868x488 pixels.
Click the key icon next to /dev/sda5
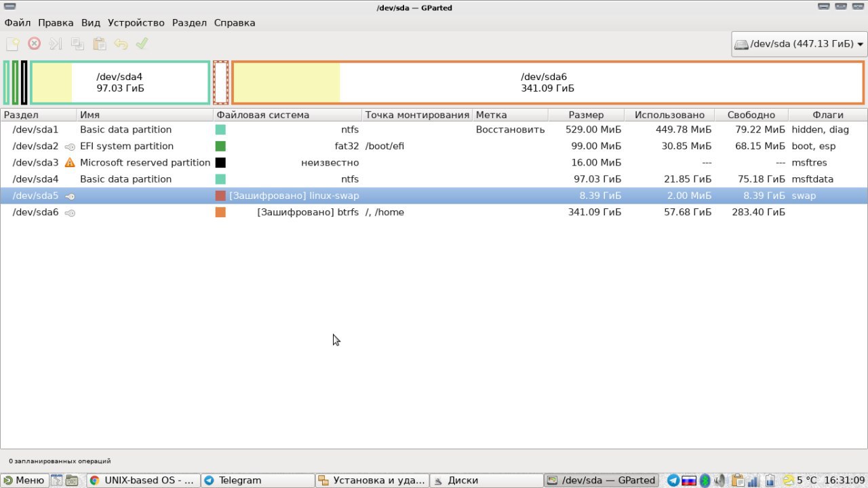(70, 196)
